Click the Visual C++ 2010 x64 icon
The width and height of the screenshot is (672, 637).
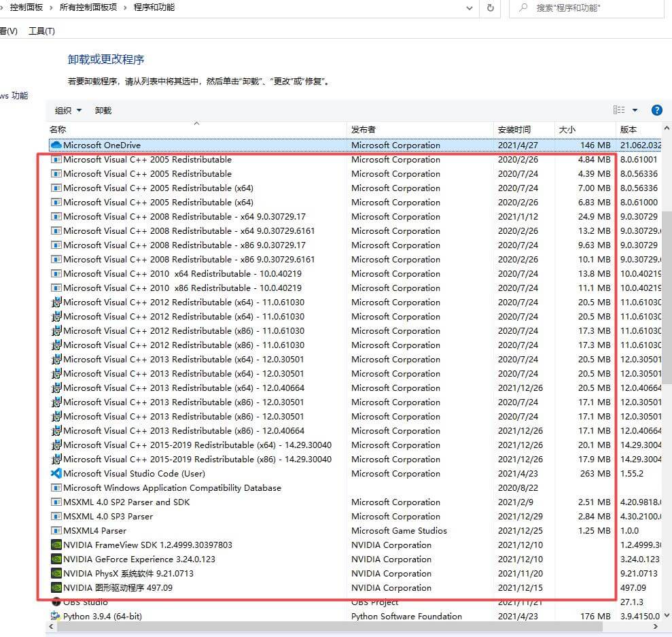[x=56, y=273]
